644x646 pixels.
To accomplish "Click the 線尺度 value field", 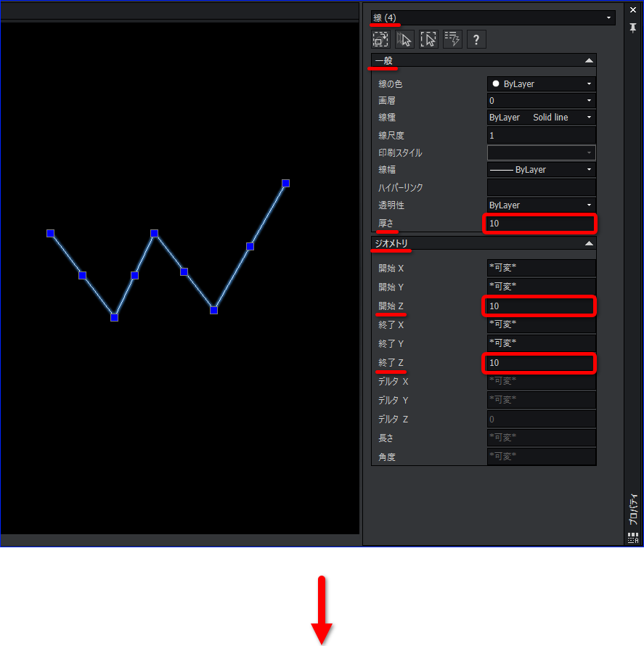I will (541, 135).
